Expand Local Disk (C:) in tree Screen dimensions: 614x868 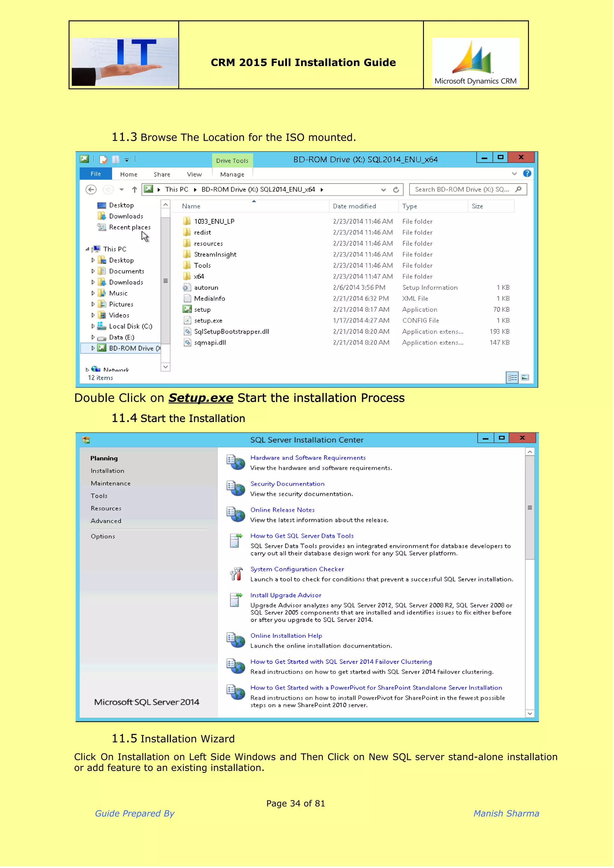[93, 326]
